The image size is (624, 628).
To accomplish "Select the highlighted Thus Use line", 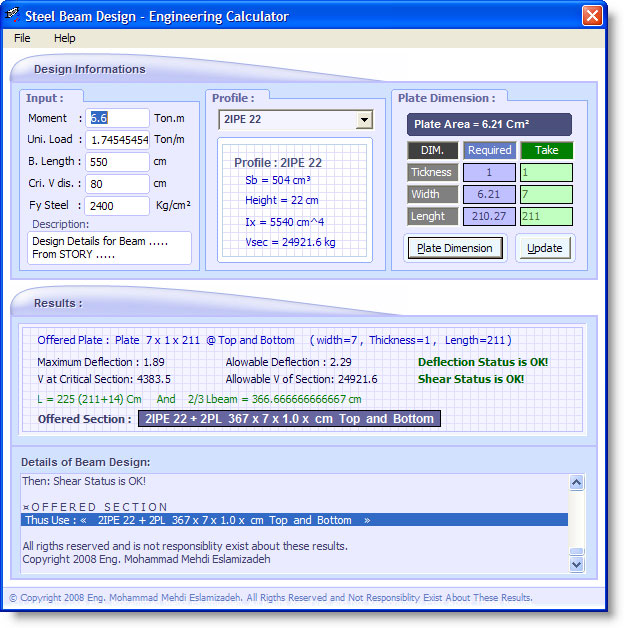I will coord(294,520).
